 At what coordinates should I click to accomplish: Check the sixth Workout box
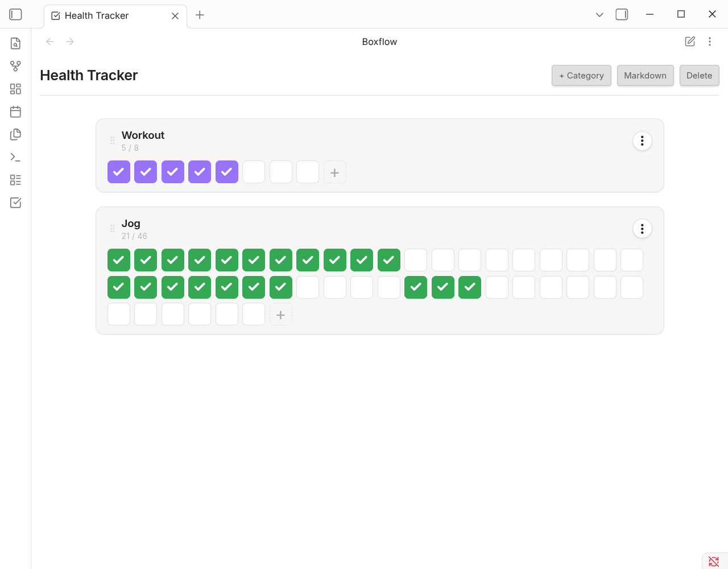[254, 172]
